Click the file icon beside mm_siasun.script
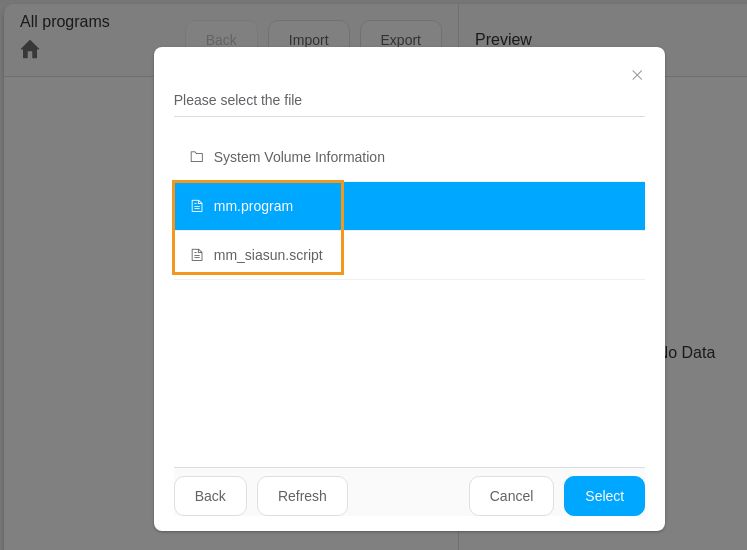 [197, 255]
